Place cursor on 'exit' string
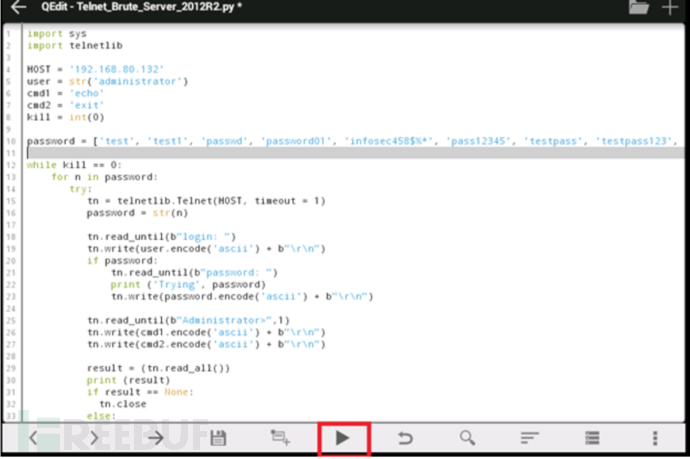 tap(87, 105)
